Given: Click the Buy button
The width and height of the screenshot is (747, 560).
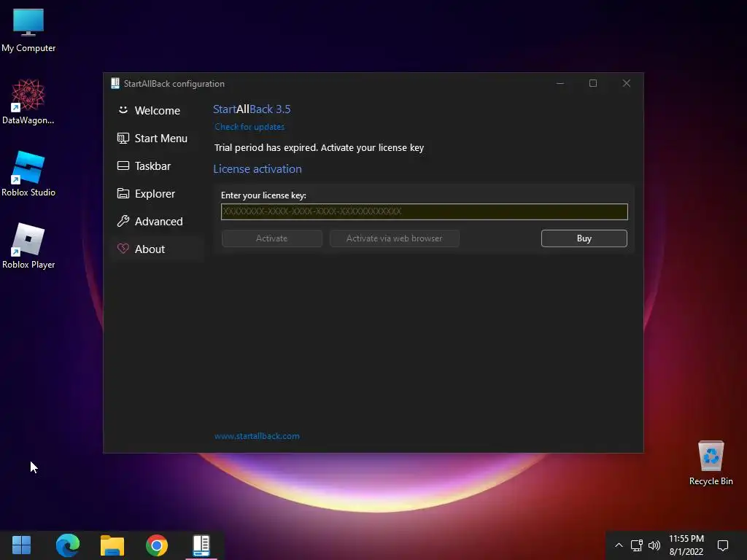Looking at the screenshot, I should [584, 238].
